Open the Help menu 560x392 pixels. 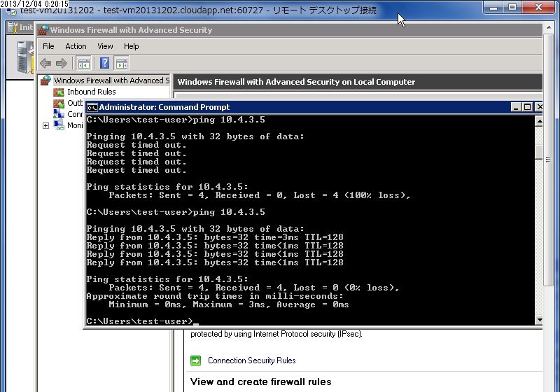131,46
